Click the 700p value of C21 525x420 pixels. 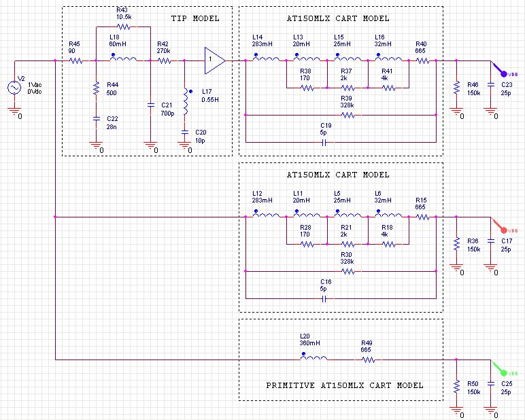point(167,113)
